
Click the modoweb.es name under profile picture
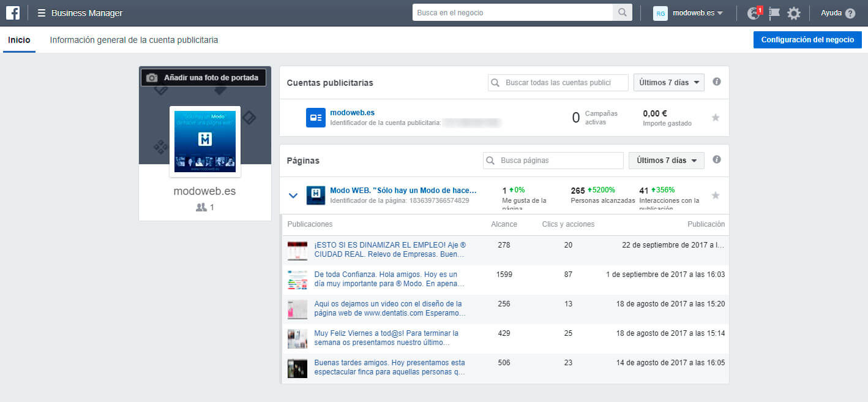click(204, 191)
